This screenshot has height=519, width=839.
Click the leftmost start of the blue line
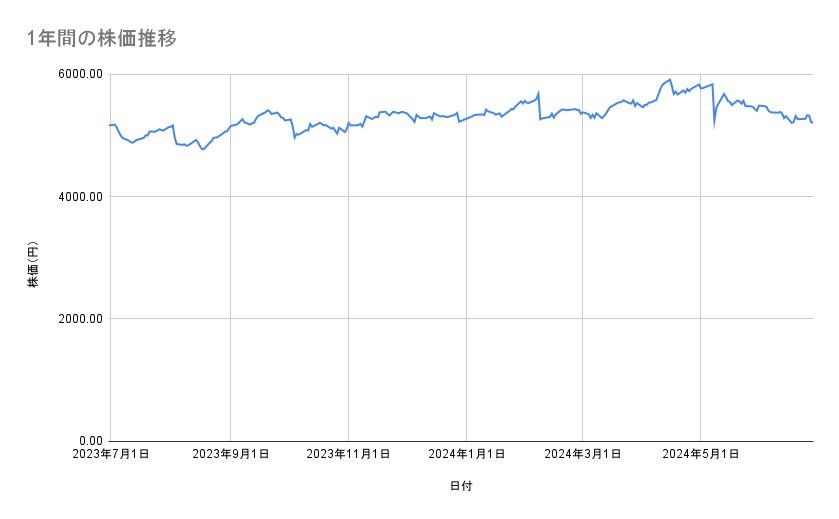pyautogui.click(x=109, y=125)
